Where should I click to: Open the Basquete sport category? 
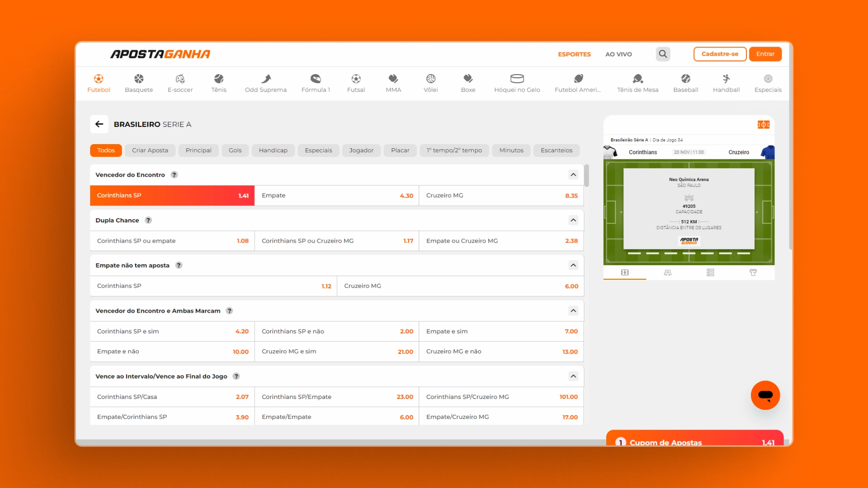pyautogui.click(x=139, y=84)
